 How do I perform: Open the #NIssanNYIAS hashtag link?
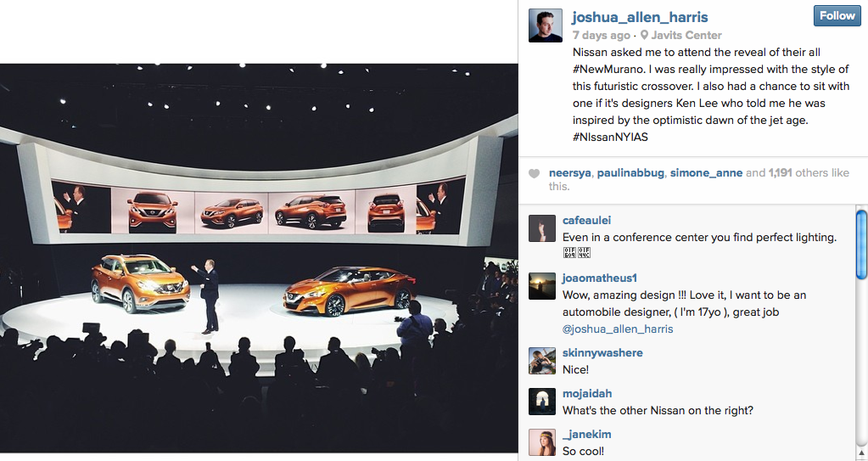coord(610,137)
